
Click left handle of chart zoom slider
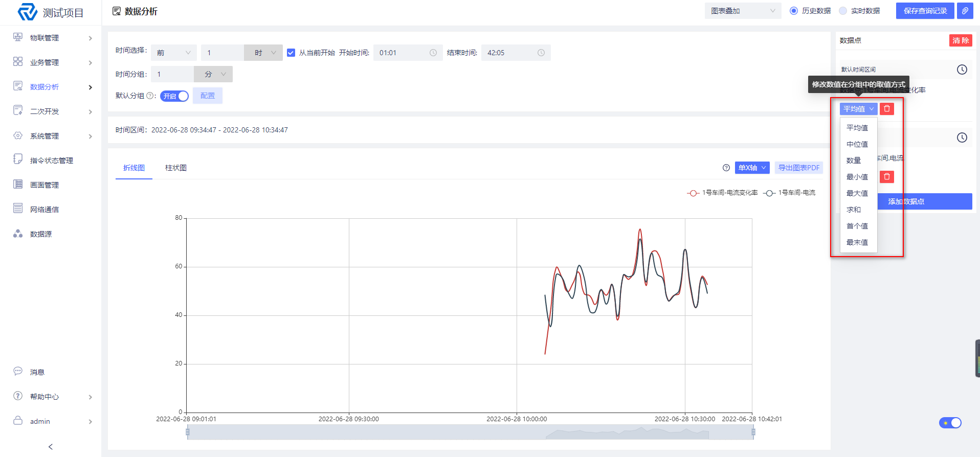188,432
